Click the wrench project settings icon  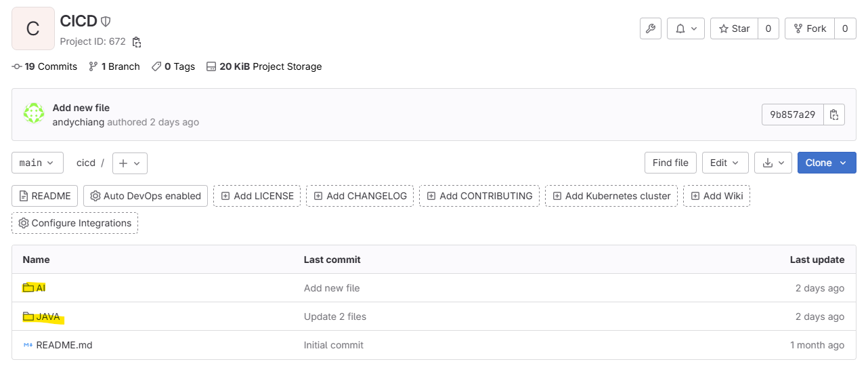pos(650,28)
